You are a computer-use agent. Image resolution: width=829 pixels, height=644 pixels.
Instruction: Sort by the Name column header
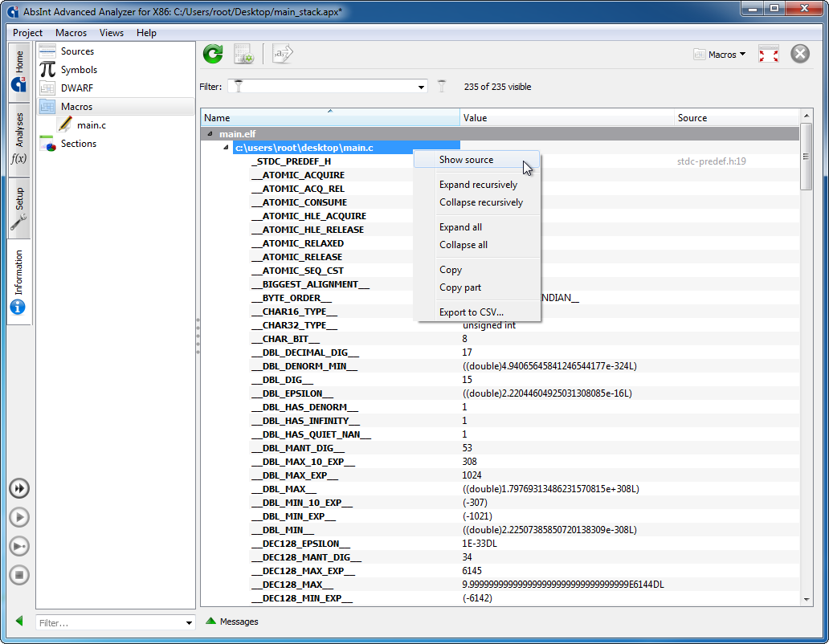coord(330,118)
